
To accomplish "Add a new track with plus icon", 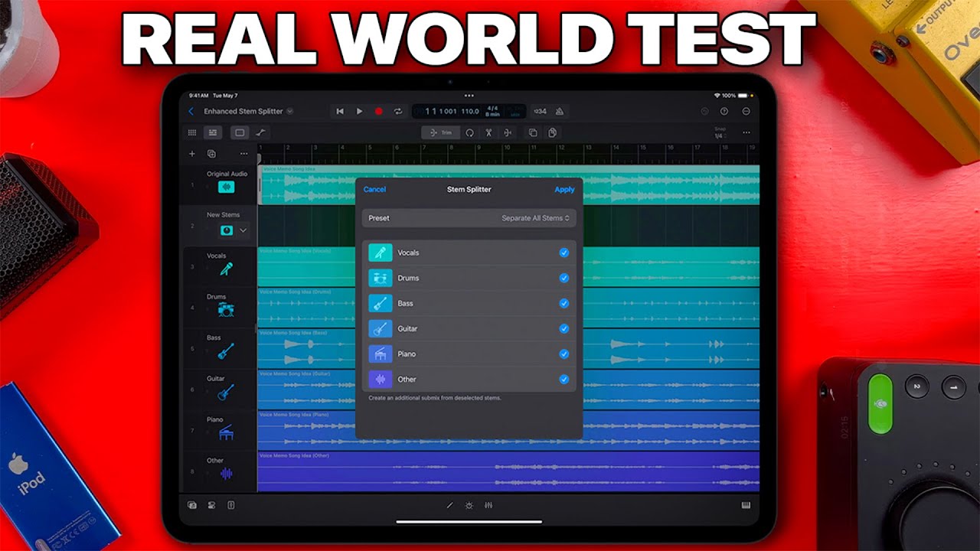I will 192,154.
